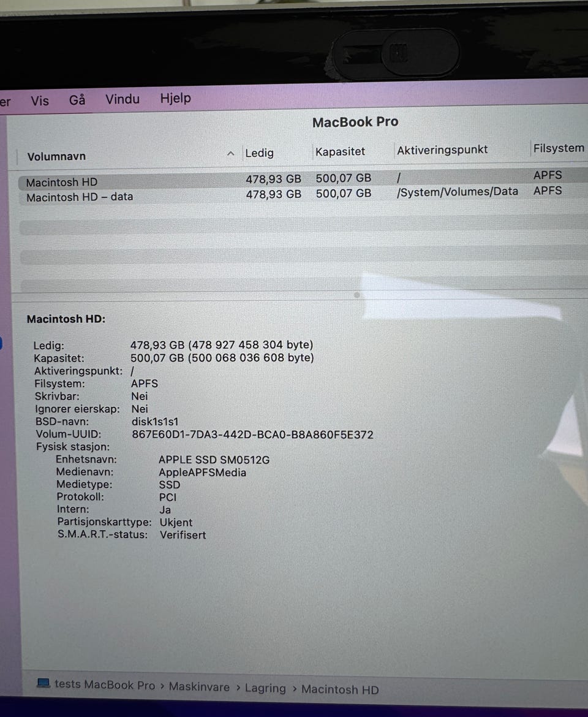588x717 pixels.
Task: Sort by Volumnavn column header
Action: click(x=56, y=156)
